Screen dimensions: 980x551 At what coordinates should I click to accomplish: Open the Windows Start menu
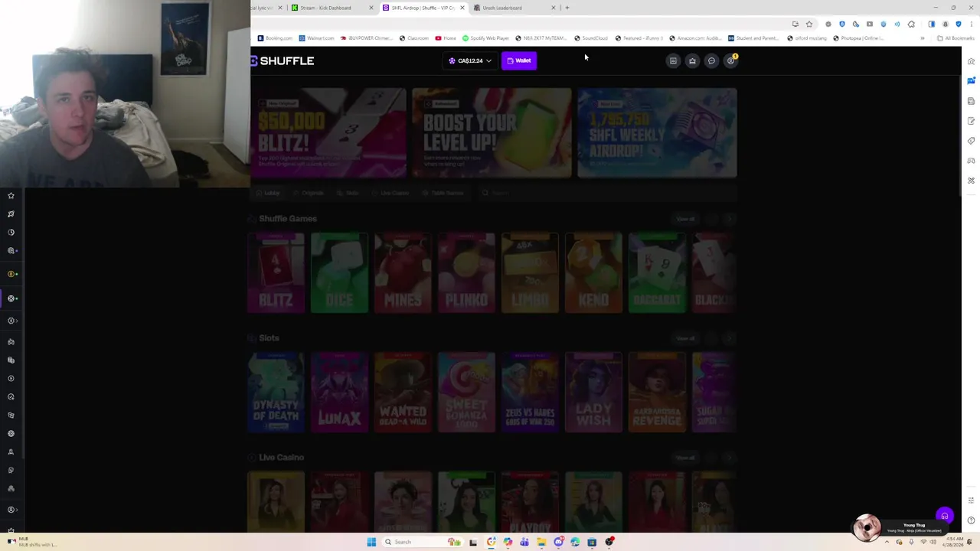[371, 542]
